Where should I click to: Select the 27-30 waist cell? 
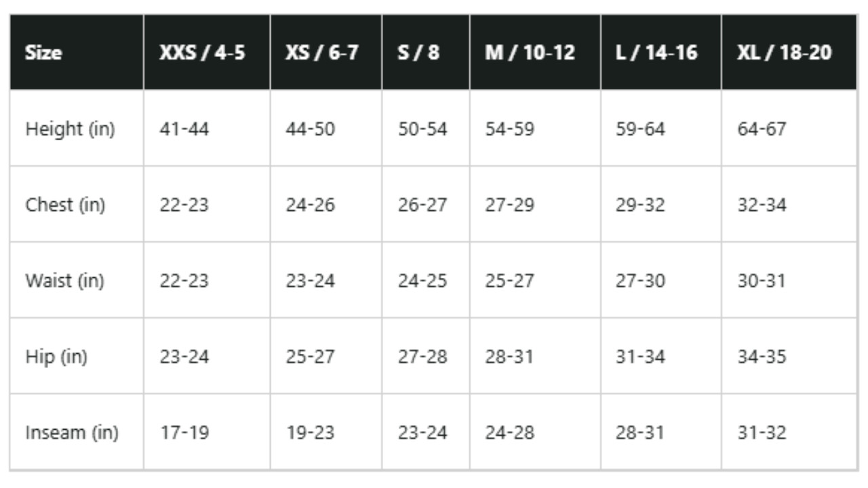click(x=661, y=280)
